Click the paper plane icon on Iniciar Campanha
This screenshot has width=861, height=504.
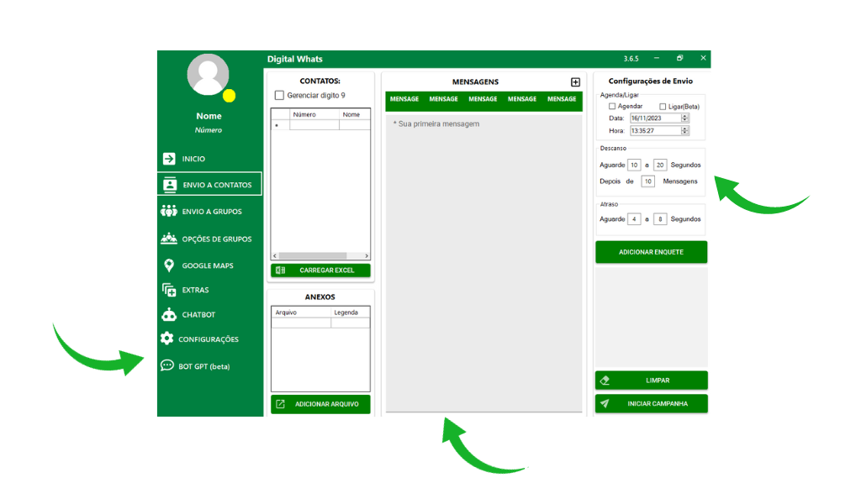(x=605, y=404)
